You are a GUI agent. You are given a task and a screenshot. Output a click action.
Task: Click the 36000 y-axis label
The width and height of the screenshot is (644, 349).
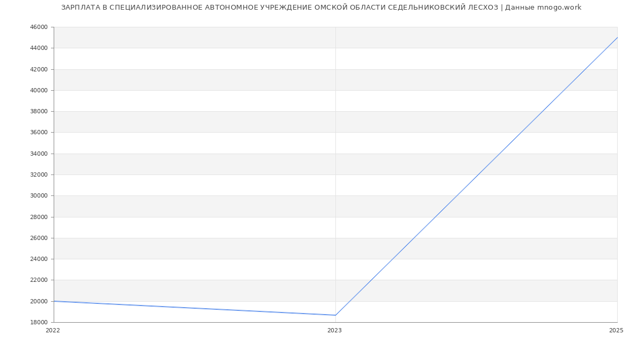click(39, 133)
